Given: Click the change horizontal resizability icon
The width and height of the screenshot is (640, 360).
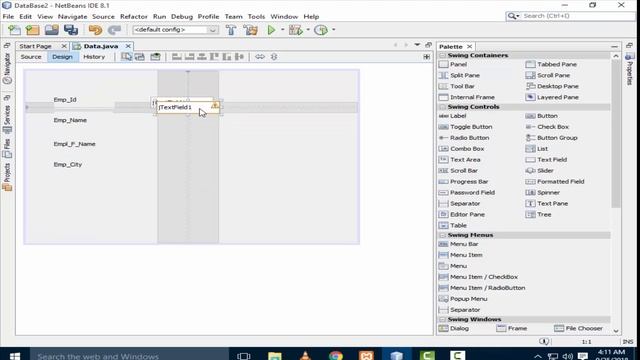Looking at the screenshot, I should (x=260, y=57).
